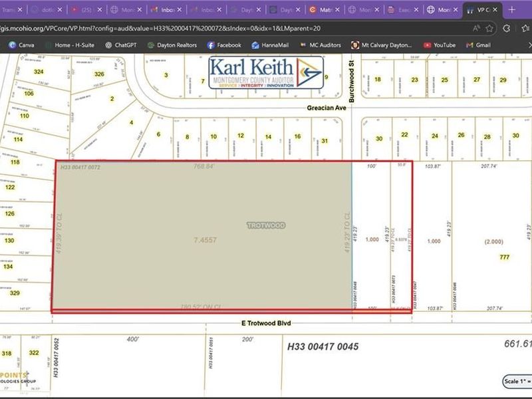Click the Karl Keith auditor logo
The height and width of the screenshot is (399, 532).
(x=266, y=72)
